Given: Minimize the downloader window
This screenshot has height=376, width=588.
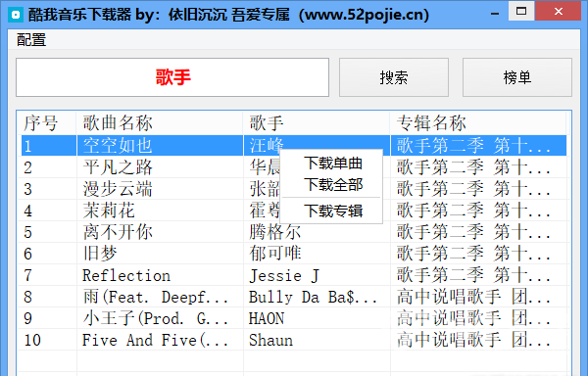Looking at the screenshot, I should (495, 14).
